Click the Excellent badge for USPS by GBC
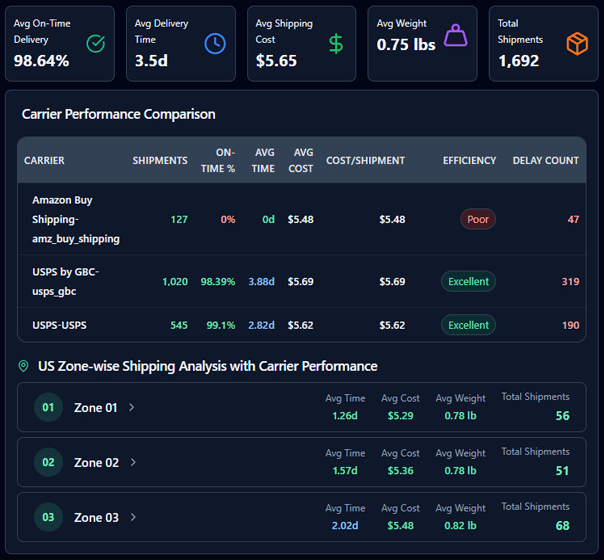 coord(468,282)
